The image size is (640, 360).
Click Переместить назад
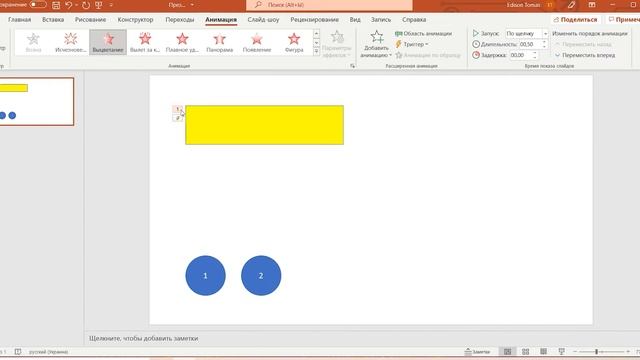[583, 44]
